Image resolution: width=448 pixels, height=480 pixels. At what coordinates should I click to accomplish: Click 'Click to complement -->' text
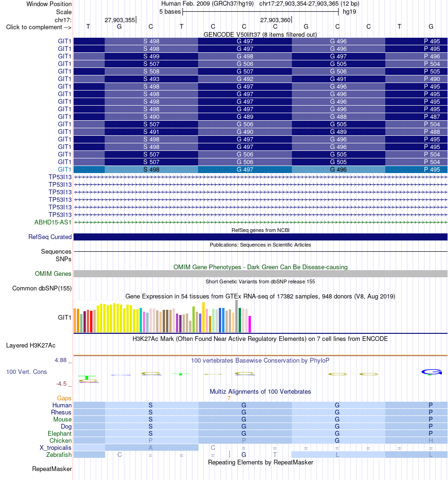coord(39,27)
